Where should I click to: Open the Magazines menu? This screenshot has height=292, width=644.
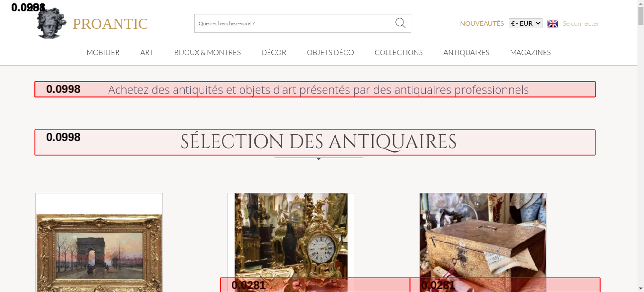pos(530,52)
